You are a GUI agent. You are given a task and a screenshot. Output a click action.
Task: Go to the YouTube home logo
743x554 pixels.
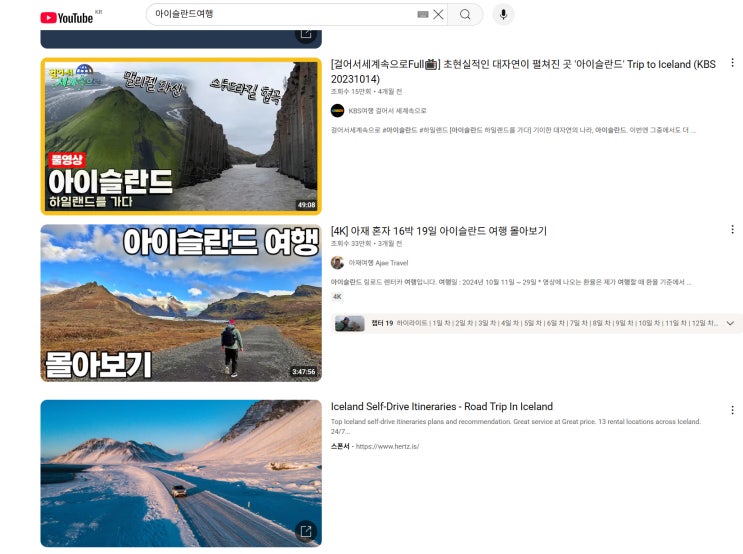pos(66,18)
